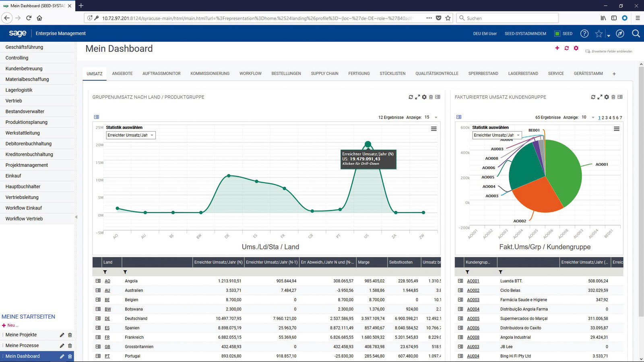Open row detail icon for Luanda BTT.
This screenshot has height=362, width=644.
click(x=460, y=281)
